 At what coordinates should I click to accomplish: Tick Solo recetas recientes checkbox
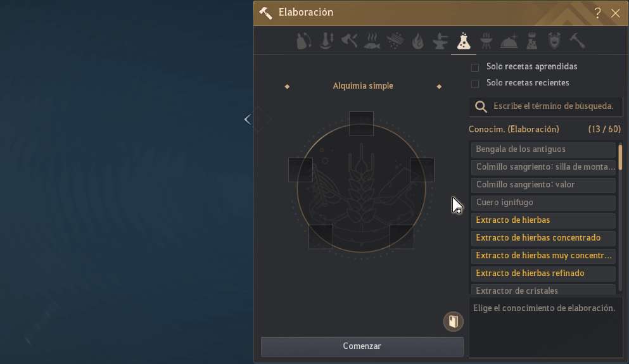[475, 84]
